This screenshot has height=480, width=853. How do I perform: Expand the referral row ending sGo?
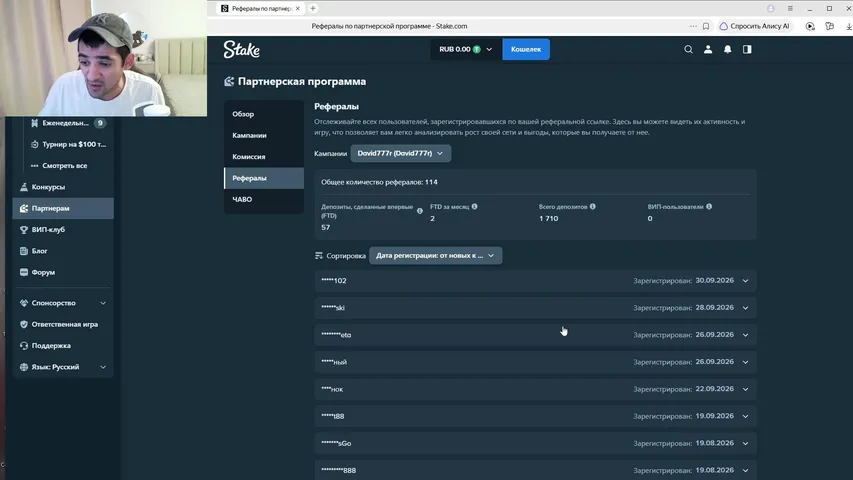[535, 444]
